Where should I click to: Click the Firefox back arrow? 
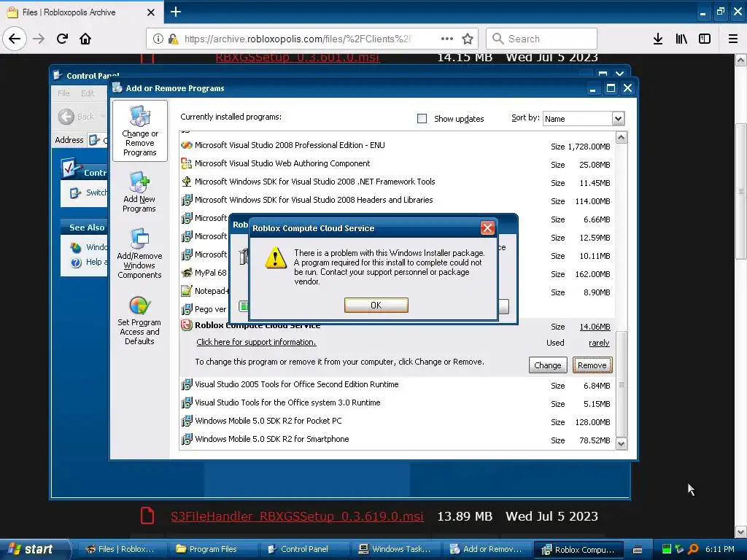coord(15,39)
